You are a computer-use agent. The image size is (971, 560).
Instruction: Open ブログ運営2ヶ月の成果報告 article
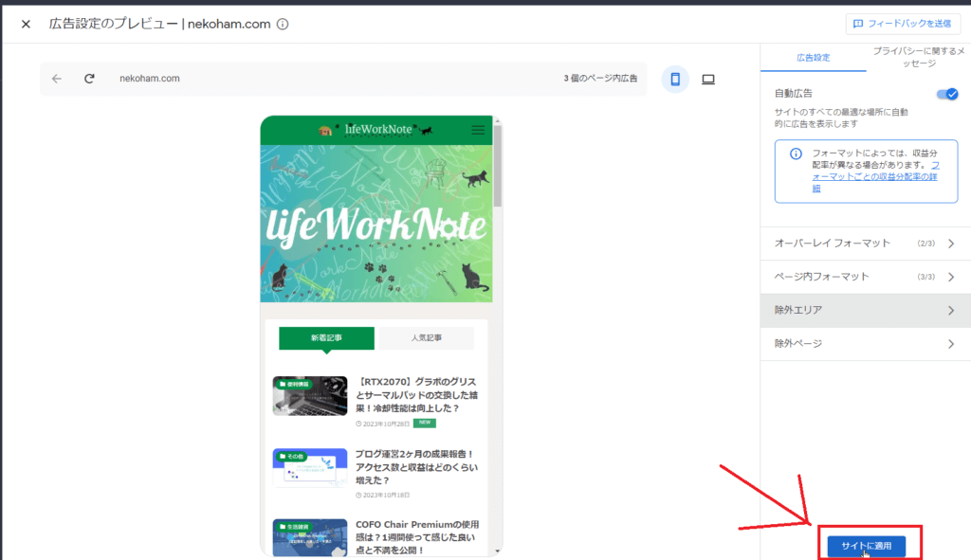[x=417, y=466]
